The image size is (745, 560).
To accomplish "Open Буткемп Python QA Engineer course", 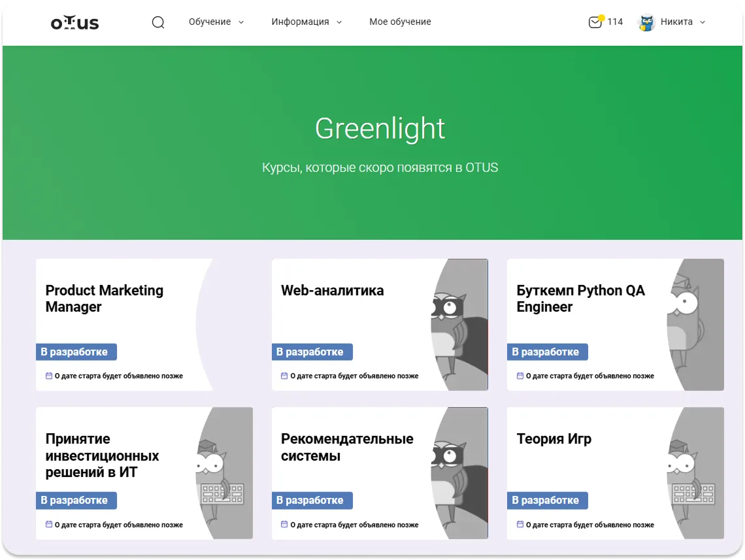I will click(580, 298).
